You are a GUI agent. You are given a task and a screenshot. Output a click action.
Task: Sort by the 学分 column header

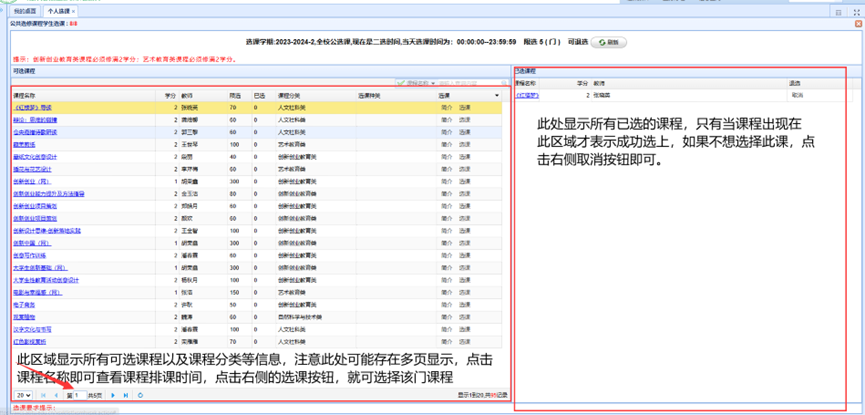click(170, 95)
